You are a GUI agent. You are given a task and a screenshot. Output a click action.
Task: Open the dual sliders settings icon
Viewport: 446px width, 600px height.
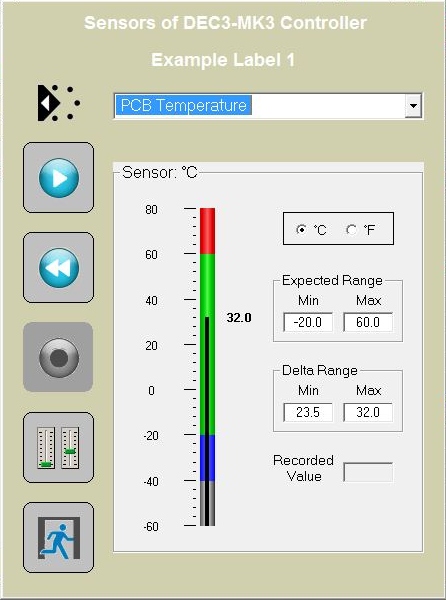[59, 447]
